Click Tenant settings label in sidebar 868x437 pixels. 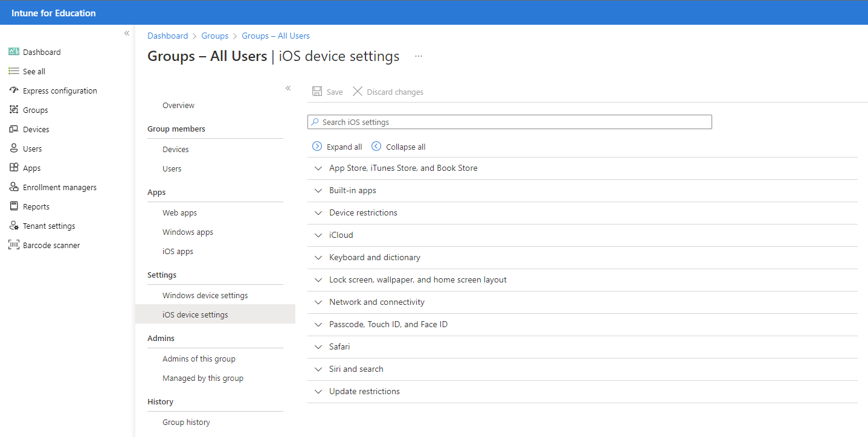click(x=49, y=226)
